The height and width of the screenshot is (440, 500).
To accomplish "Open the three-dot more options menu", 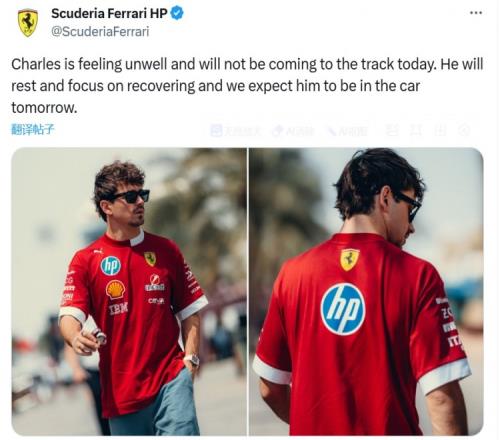I will pos(476,13).
